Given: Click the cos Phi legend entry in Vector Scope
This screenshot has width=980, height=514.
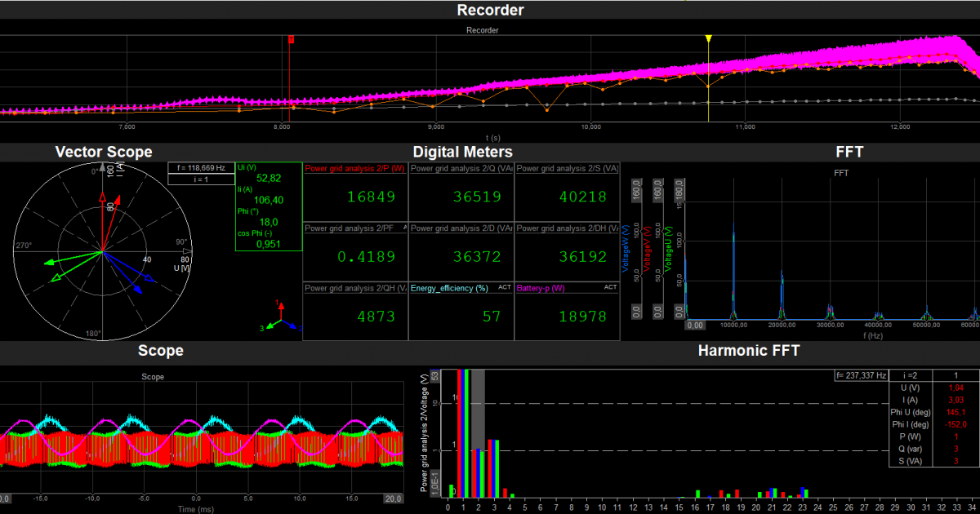Looking at the screenshot, I should pos(253,233).
